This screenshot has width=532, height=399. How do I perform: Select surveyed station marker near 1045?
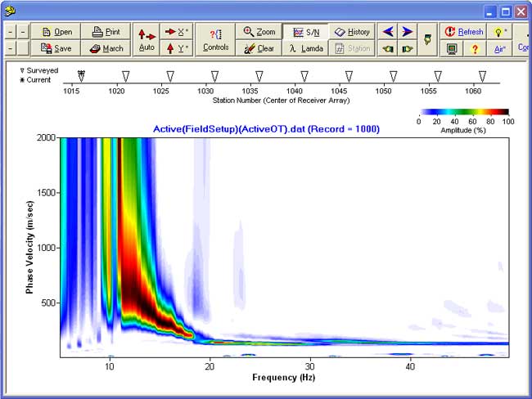pos(349,76)
